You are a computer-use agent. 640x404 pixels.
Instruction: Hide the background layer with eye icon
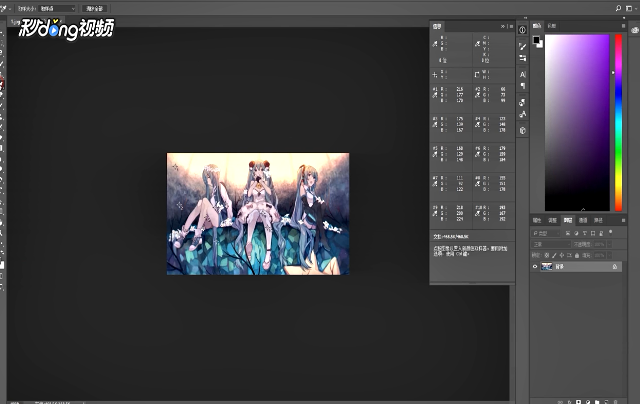tap(535, 266)
